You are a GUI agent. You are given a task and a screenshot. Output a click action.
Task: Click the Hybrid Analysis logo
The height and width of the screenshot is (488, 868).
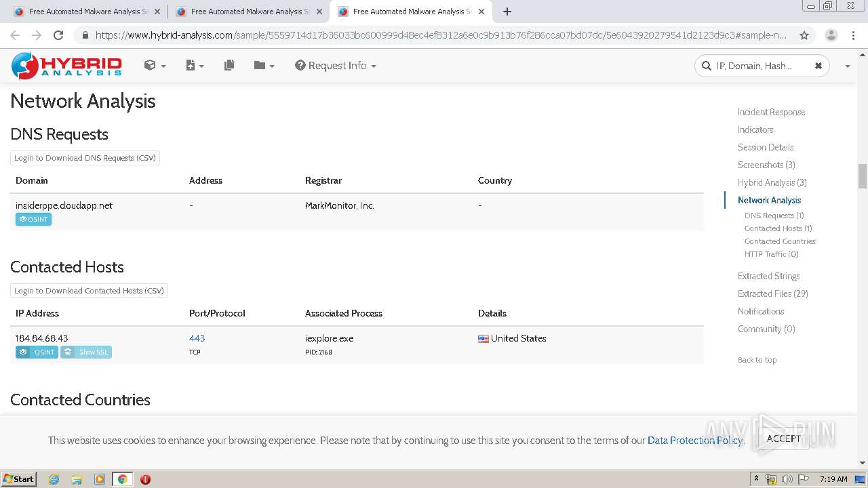tap(66, 66)
